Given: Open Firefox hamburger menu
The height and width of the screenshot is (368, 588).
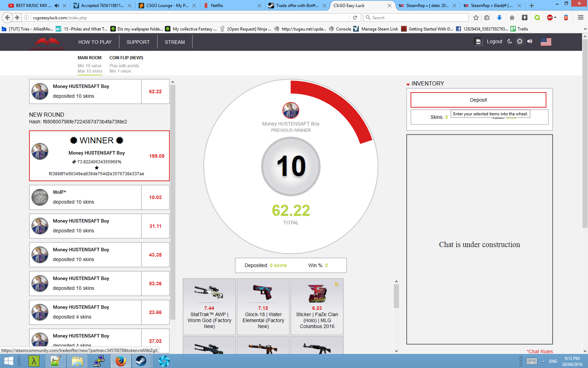Looking at the screenshot, I should click(x=580, y=18).
